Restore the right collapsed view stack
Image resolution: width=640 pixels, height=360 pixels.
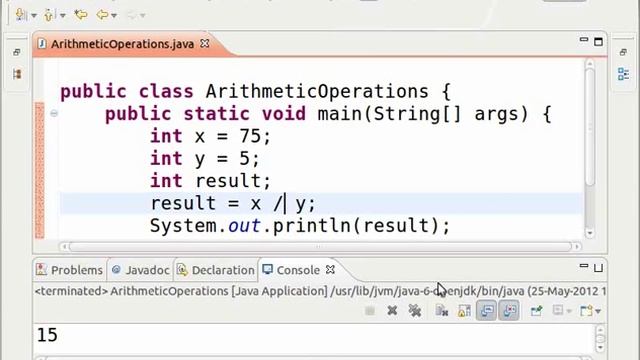point(623,52)
